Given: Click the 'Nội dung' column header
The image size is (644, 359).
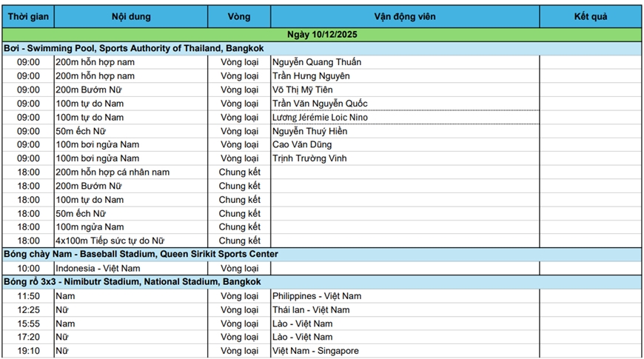Looking at the screenshot, I should click(x=131, y=16).
